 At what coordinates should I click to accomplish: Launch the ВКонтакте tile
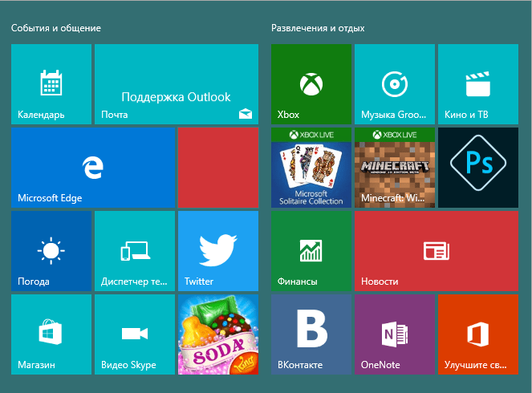pos(311,334)
